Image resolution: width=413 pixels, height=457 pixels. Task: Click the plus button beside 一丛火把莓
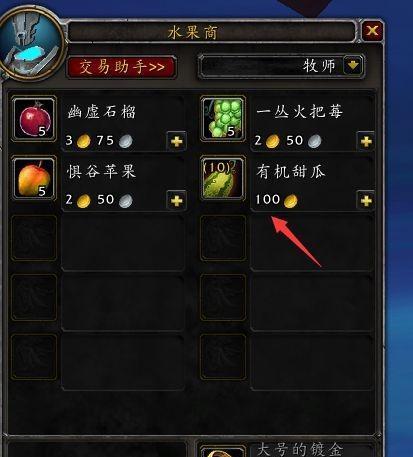click(x=366, y=142)
